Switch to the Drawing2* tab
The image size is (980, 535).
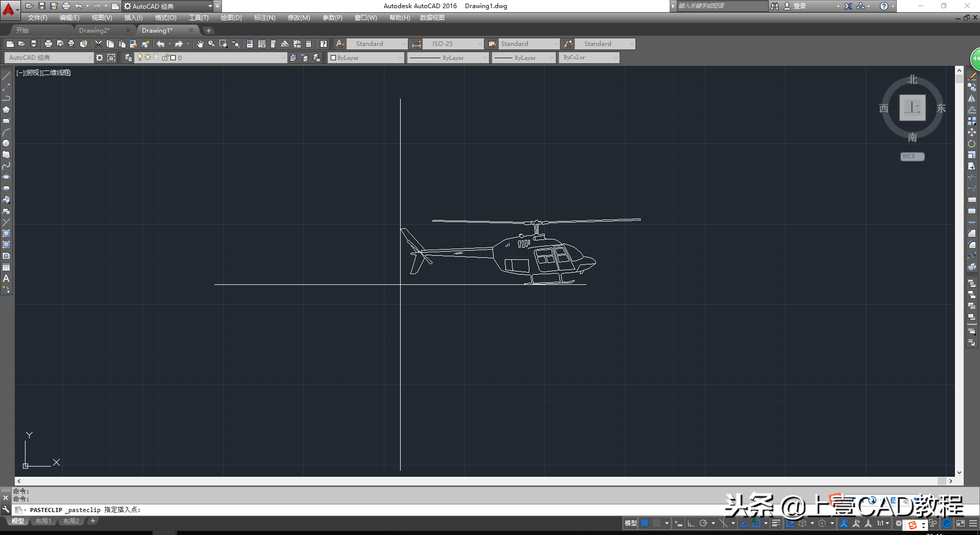94,31
